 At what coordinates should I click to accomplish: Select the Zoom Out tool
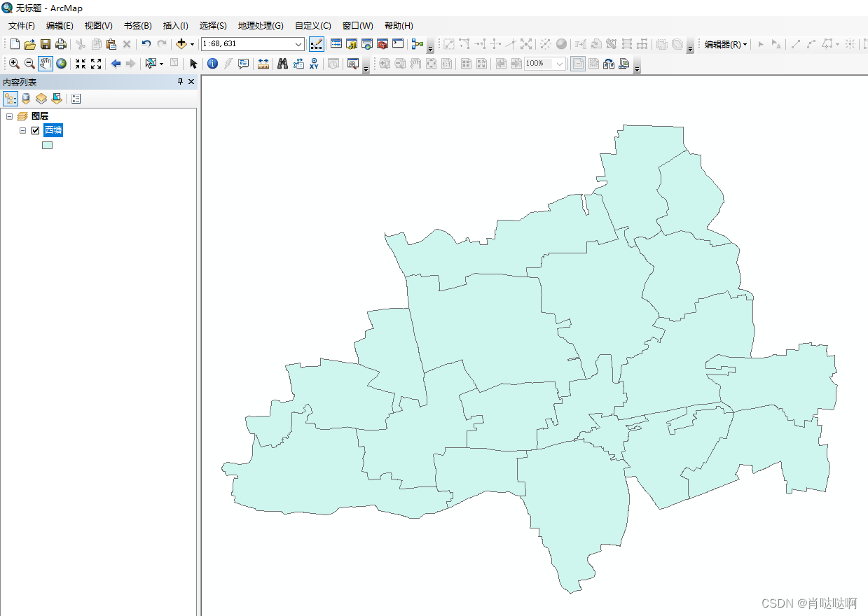29,64
